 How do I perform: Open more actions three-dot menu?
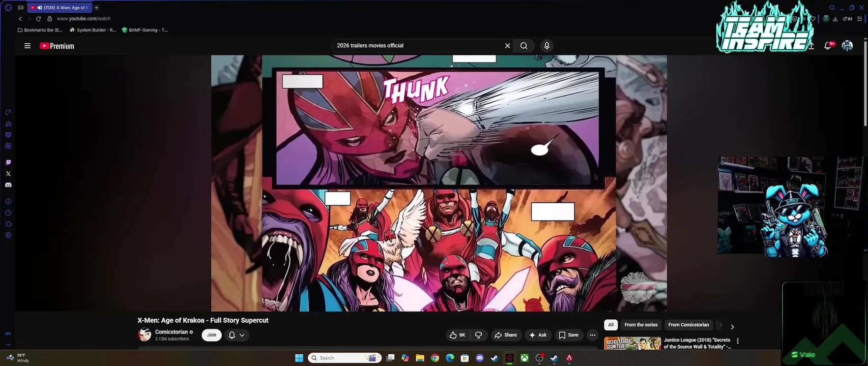592,335
